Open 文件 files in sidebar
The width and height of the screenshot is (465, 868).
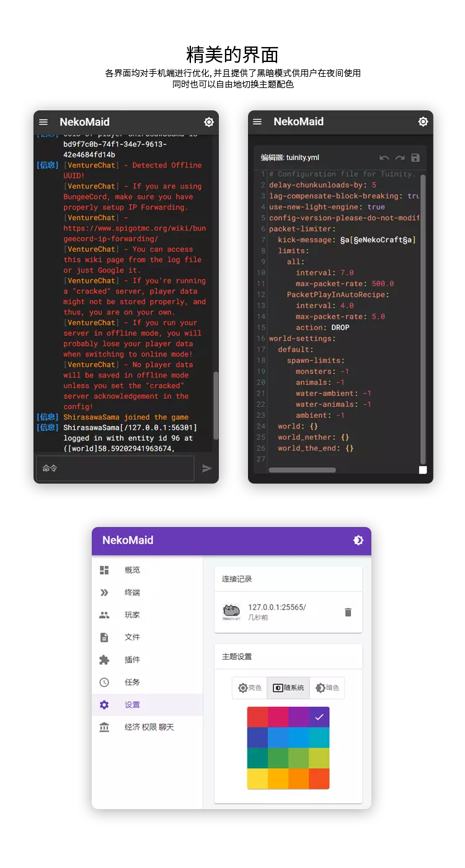coord(148,637)
